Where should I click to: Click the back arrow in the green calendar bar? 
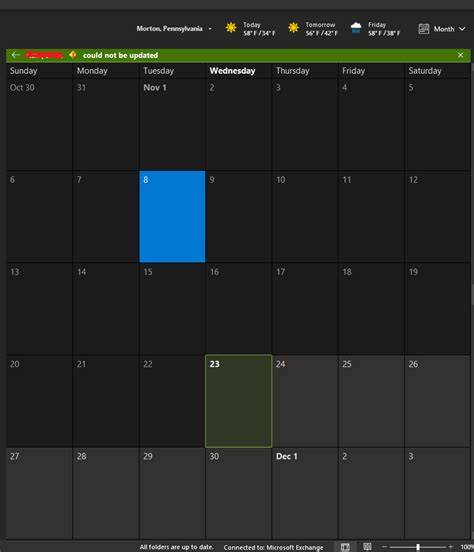(15, 55)
